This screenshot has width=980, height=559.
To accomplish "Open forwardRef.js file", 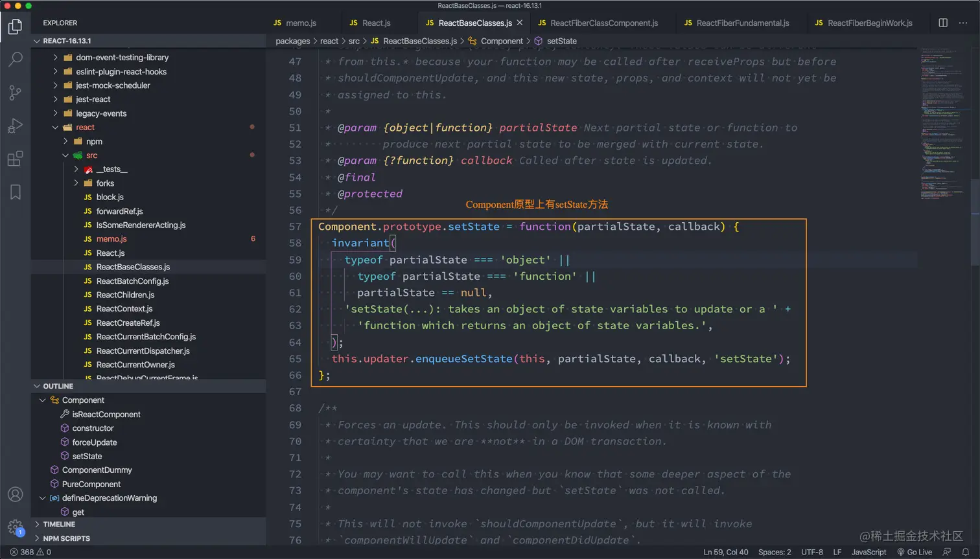I will click(119, 211).
